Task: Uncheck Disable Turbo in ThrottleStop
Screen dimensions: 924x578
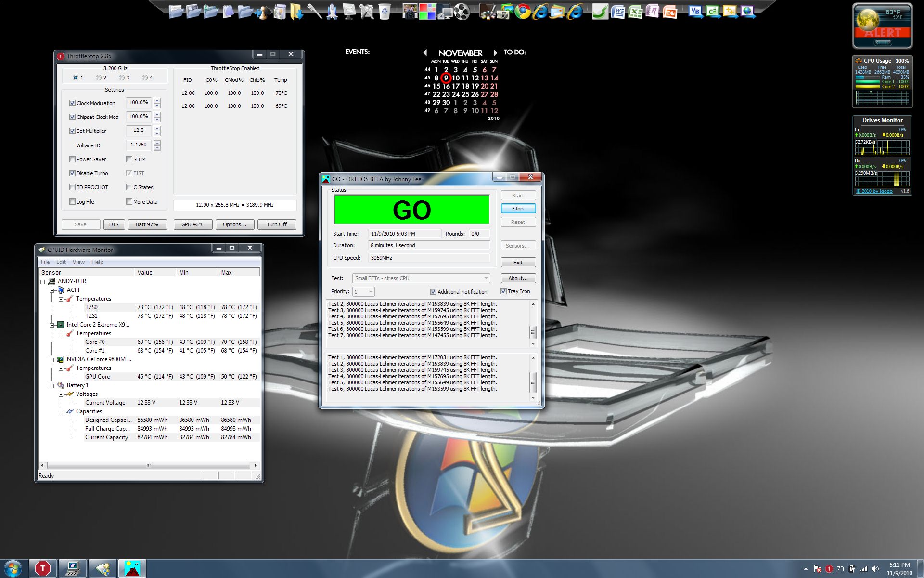Action: click(x=73, y=173)
